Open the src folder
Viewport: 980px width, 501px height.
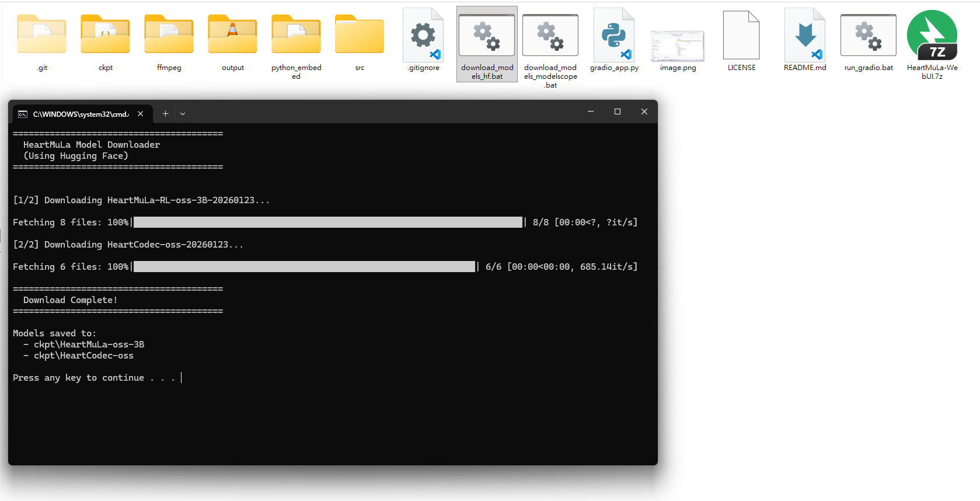click(360, 34)
